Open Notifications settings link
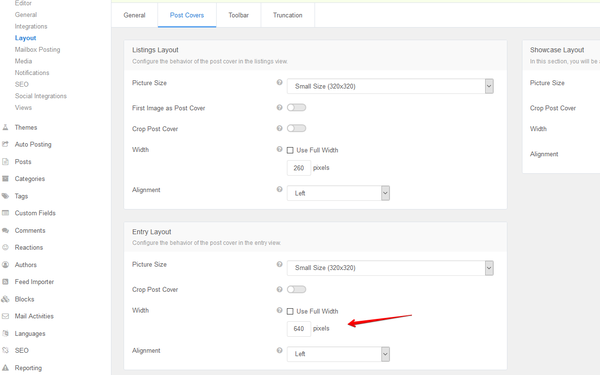600x375 pixels. point(32,73)
